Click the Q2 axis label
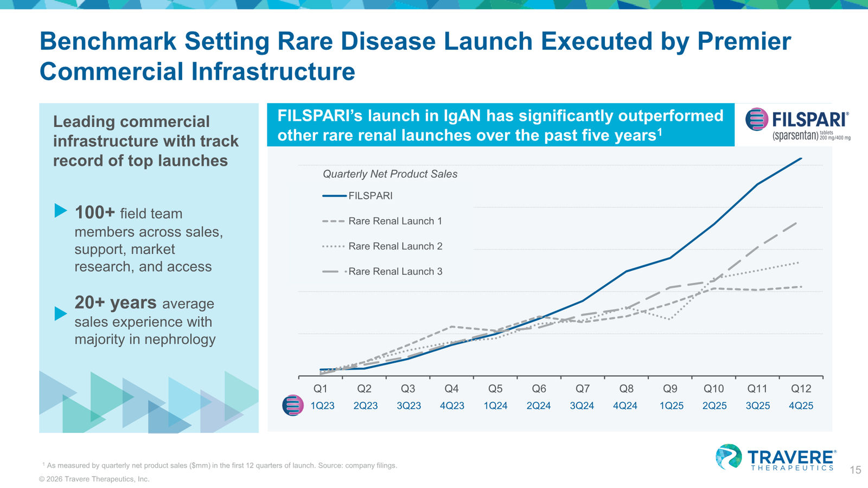This screenshot has height=488, width=868. coord(364,389)
